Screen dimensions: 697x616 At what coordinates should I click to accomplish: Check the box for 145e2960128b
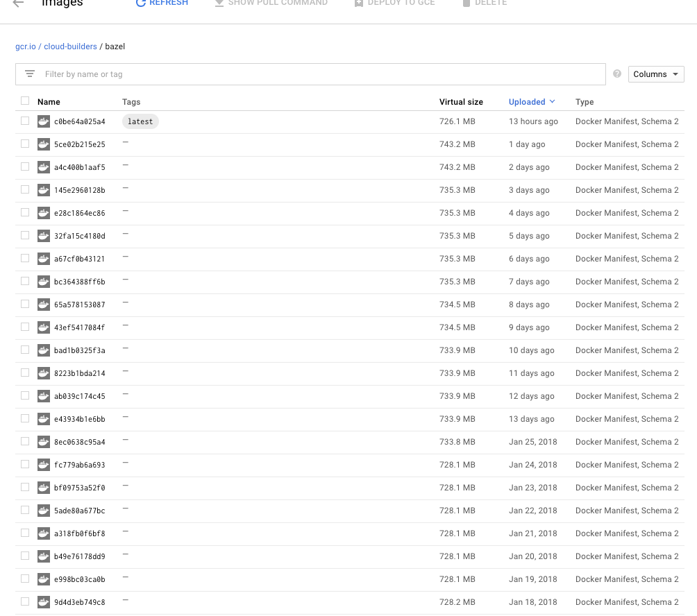(x=25, y=189)
